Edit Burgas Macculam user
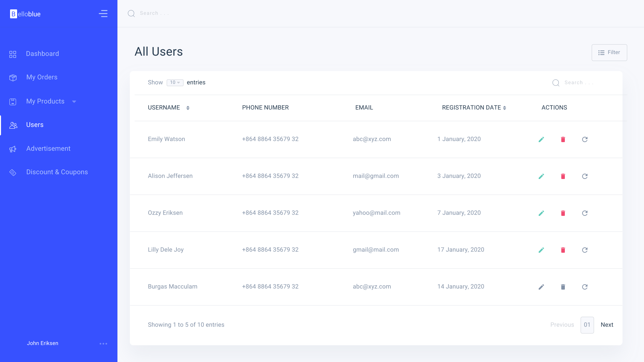This screenshot has width=644, height=362. 541,287
